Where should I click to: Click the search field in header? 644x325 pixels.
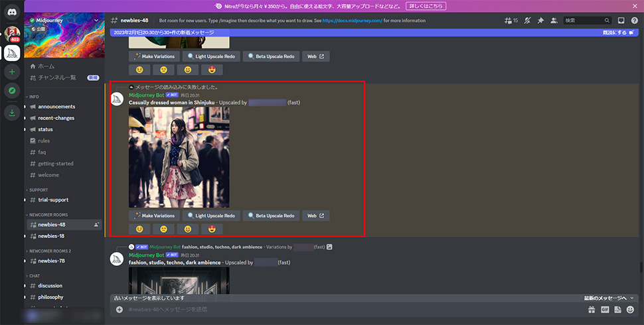click(x=587, y=21)
